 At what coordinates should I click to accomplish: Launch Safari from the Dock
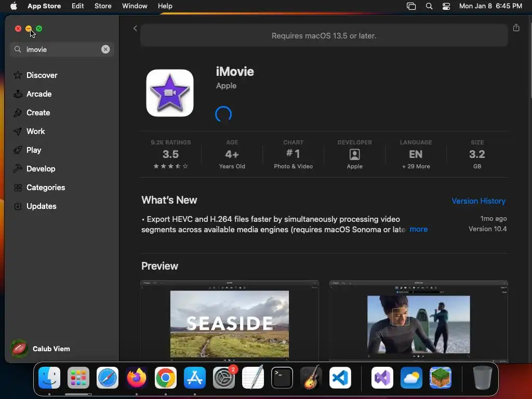tap(108, 378)
